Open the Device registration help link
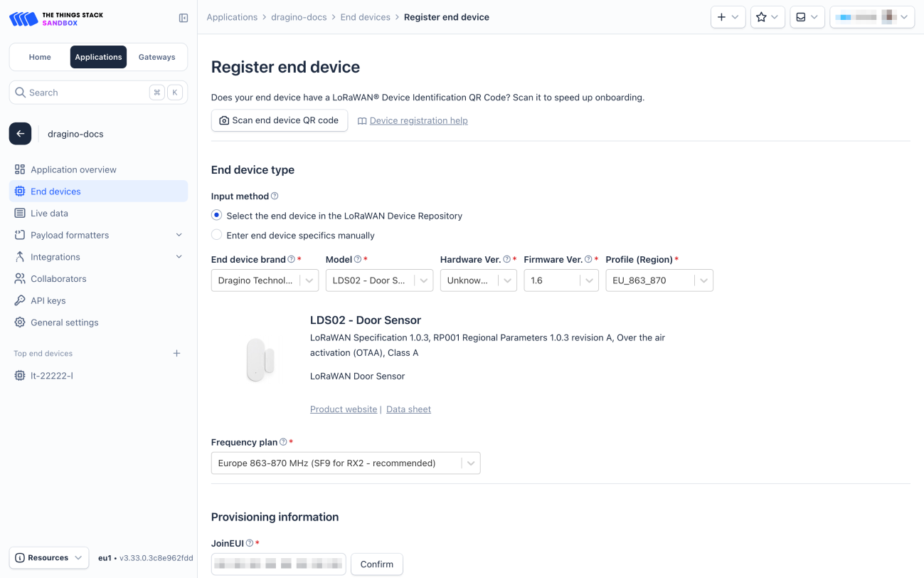 coord(418,120)
